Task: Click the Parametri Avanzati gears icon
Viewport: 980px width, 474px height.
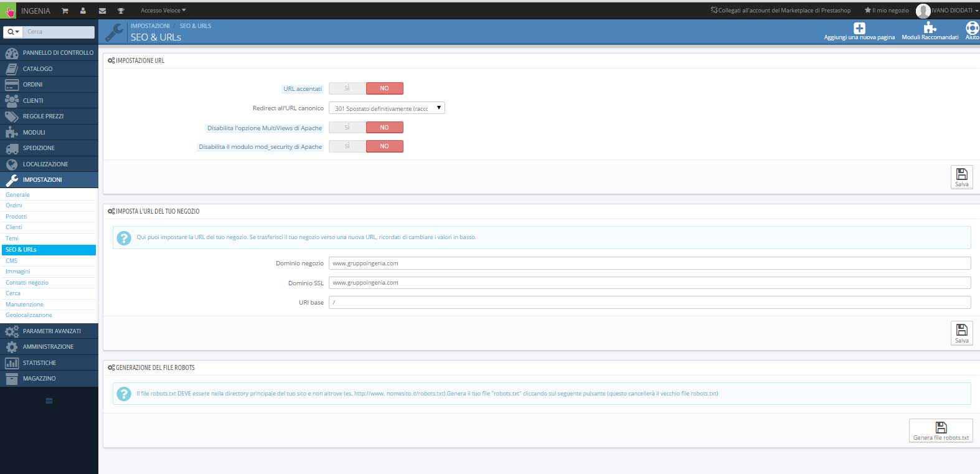Action: [12, 331]
